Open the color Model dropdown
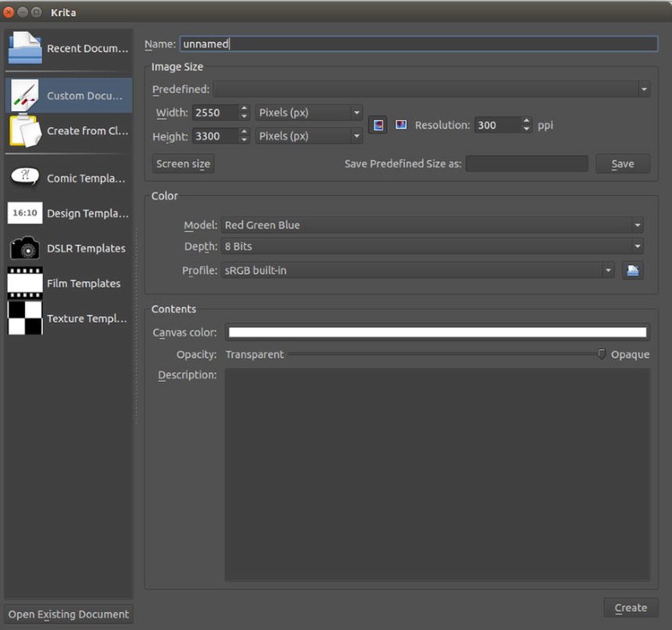The height and width of the screenshot is (630, 672). coord(637,224)
